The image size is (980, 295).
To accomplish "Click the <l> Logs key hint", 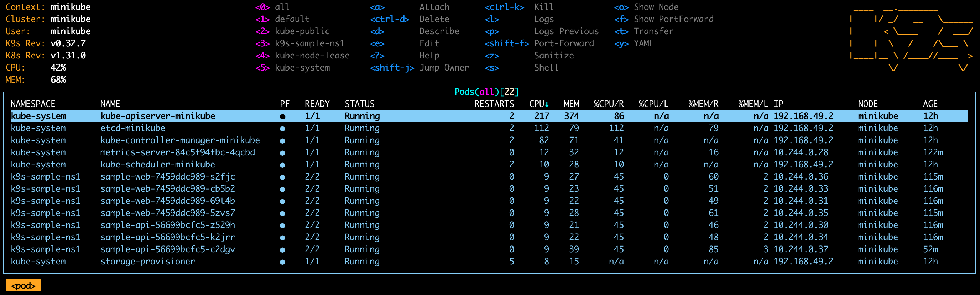I will [492, 19].
